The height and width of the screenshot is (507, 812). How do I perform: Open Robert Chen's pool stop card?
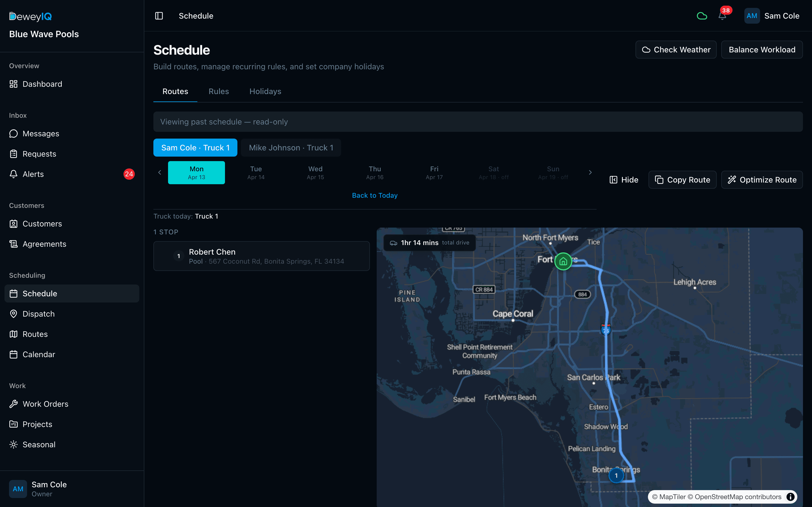point(262,256)
